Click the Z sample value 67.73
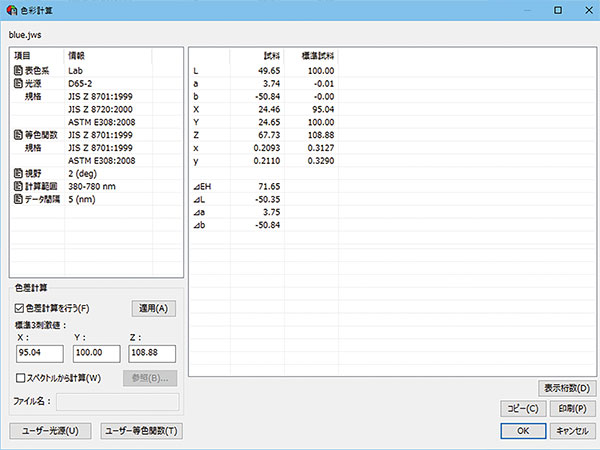 269,135
